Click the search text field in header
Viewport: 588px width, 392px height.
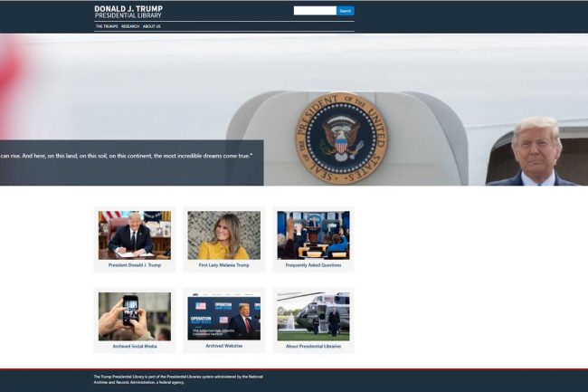[315, 11]
